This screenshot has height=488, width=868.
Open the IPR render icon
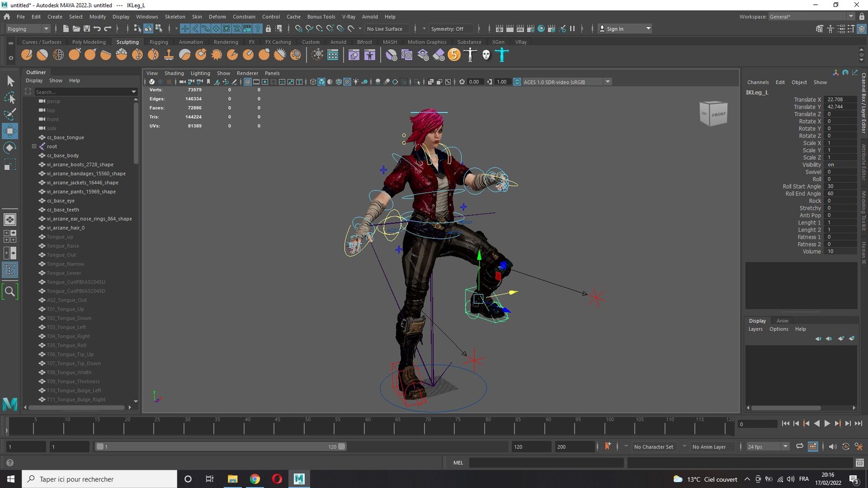(520, 29)
